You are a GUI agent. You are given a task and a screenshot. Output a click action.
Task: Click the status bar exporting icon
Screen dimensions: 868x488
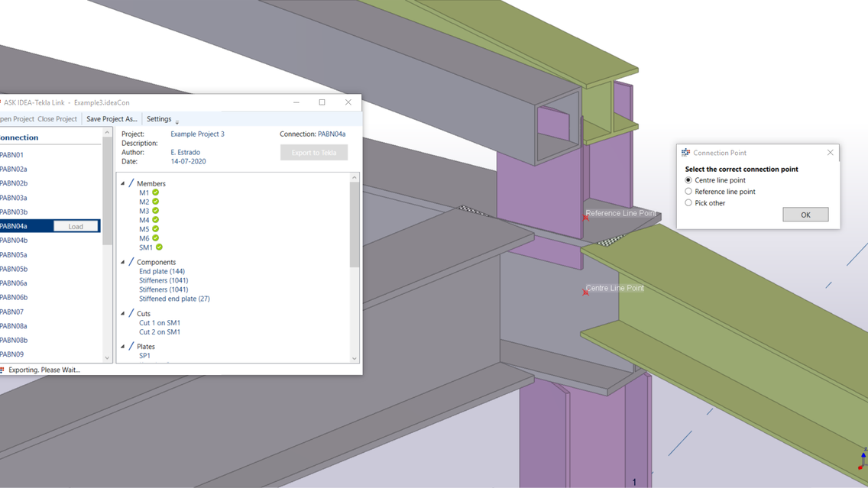pyautogui.click(x=2, y=370)
